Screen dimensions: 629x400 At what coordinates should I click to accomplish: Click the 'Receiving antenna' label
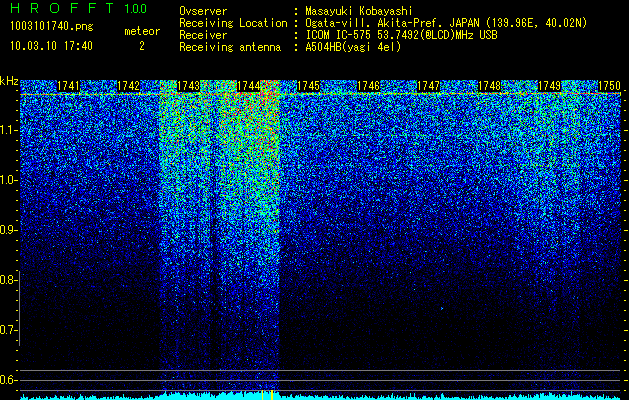230,47
